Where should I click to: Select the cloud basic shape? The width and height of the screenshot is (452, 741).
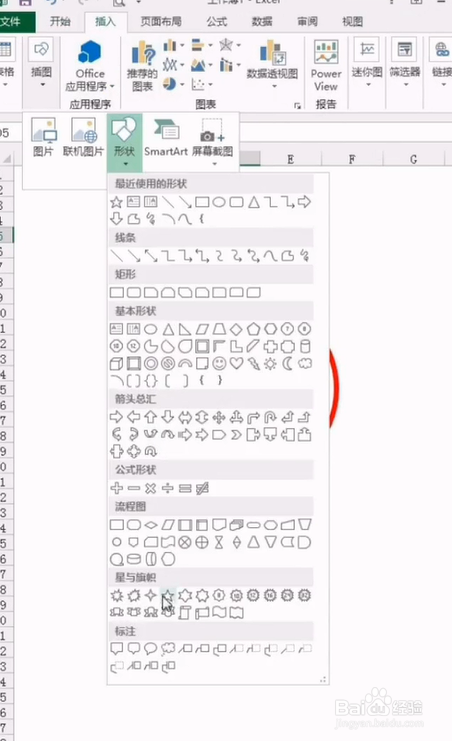pos(305,363)
